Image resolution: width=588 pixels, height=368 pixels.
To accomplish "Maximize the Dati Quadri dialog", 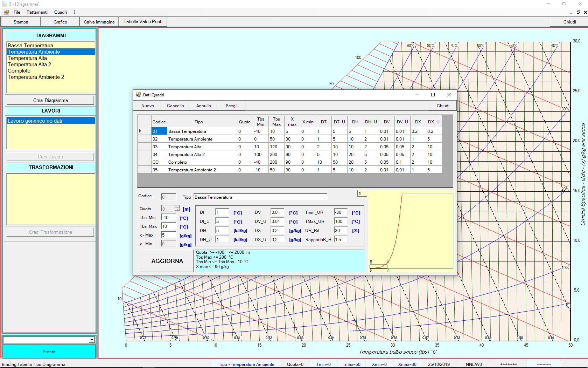I will click(433, 95).
